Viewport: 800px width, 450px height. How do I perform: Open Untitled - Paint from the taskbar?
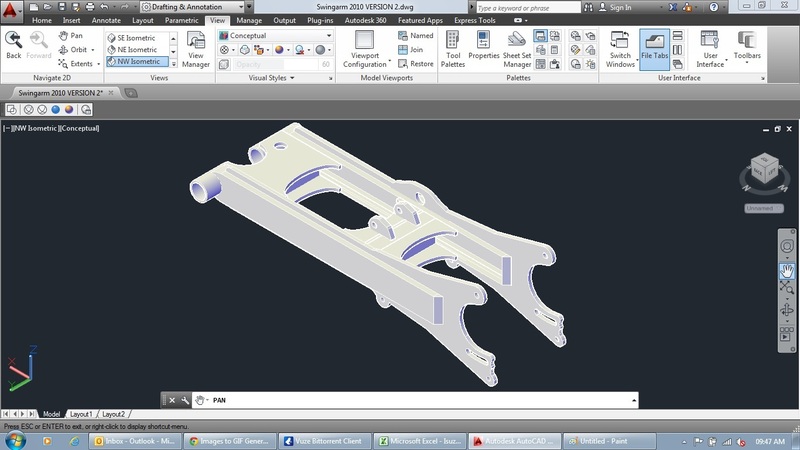tap(609, 441)
